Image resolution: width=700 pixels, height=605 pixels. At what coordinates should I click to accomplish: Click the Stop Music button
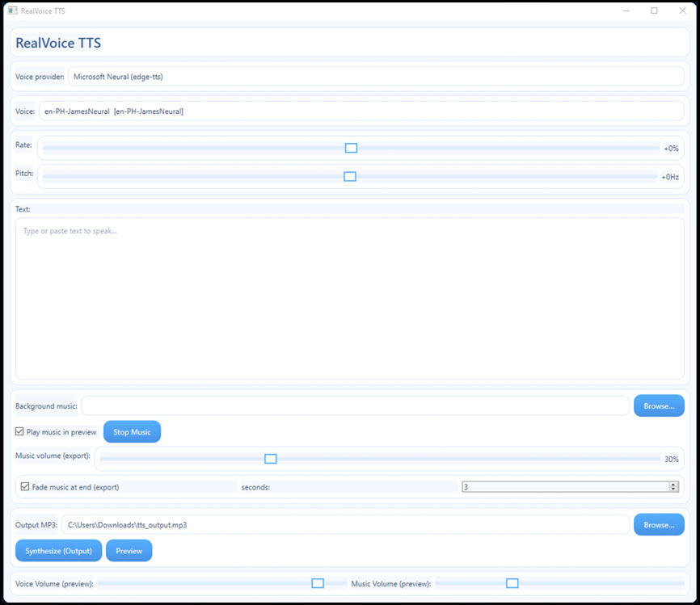tap(132, 432)
